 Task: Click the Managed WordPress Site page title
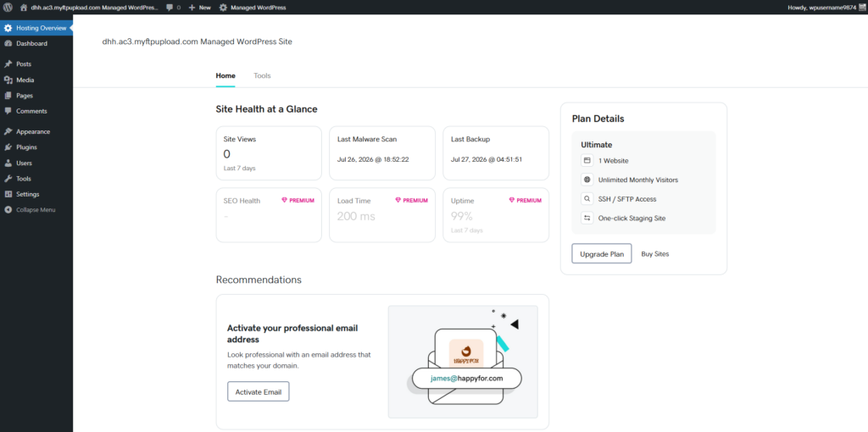pos(197,42)
